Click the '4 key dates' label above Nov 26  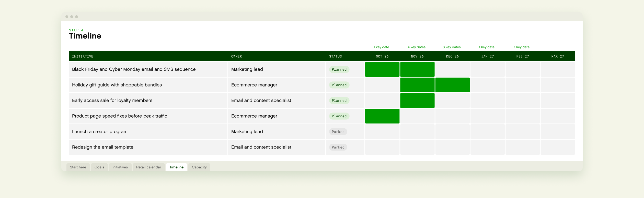[417, 47]
